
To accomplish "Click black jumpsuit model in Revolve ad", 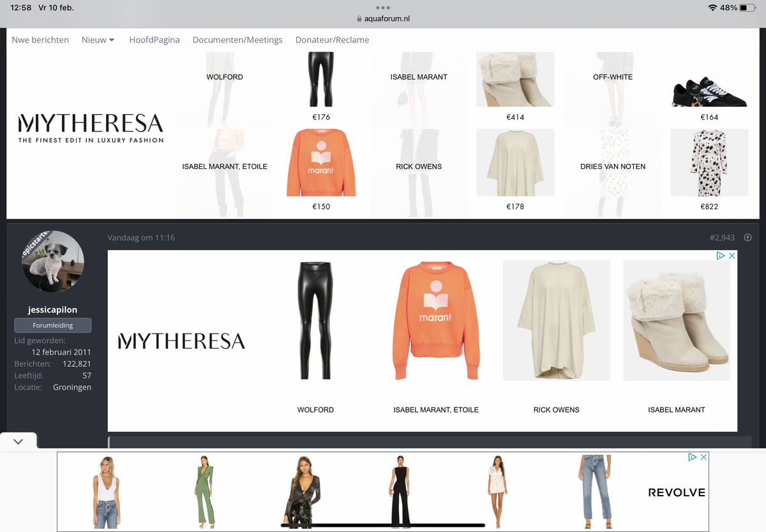I will [400, 492].
